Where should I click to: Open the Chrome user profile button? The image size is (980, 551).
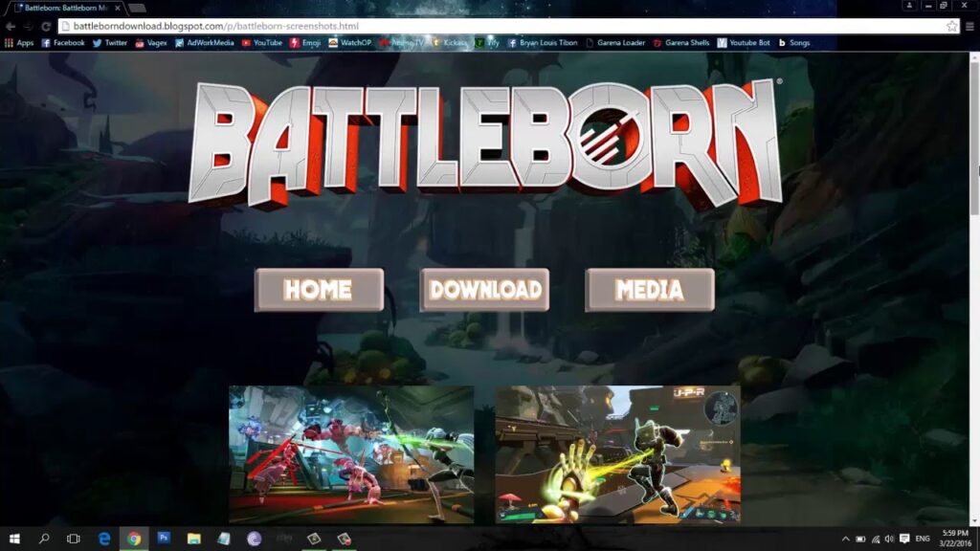pyautogui.click(x=909, y=5)
